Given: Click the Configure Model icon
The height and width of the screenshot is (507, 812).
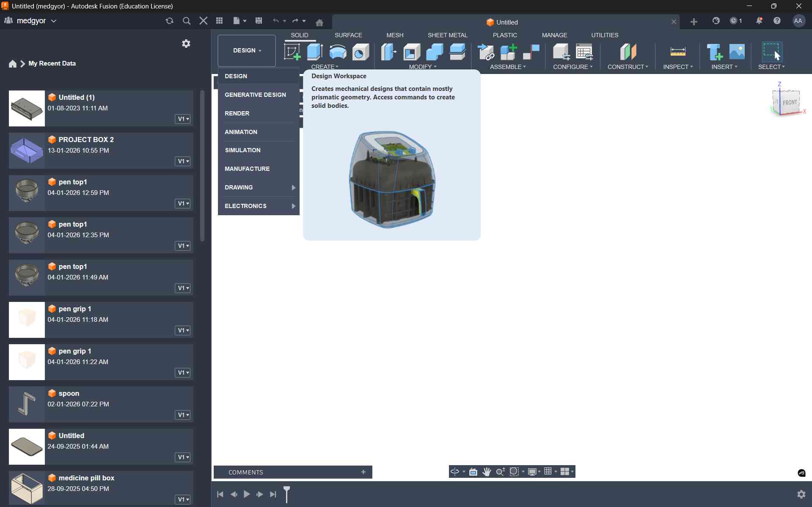Looking at the screenshot, I should (x=561, y=52).
